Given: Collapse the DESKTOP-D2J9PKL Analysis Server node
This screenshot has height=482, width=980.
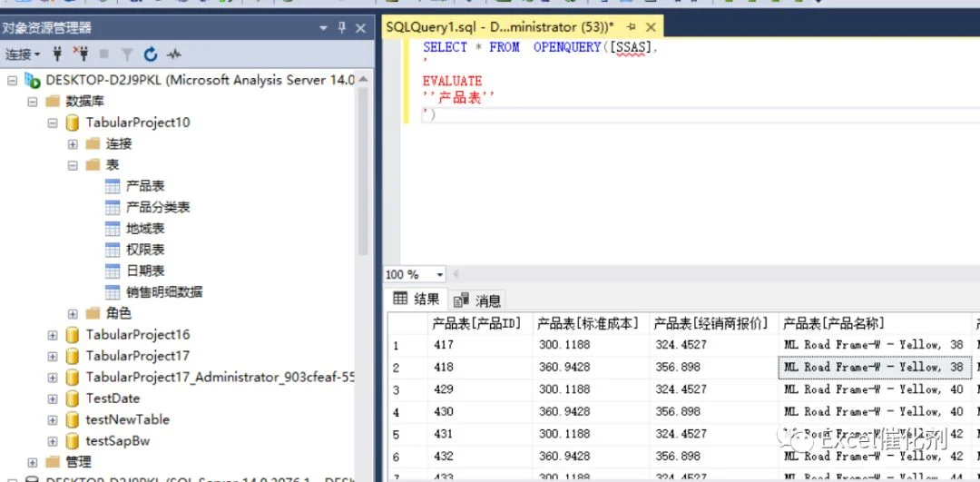Looking at the screenshot, I should [12, 81].
